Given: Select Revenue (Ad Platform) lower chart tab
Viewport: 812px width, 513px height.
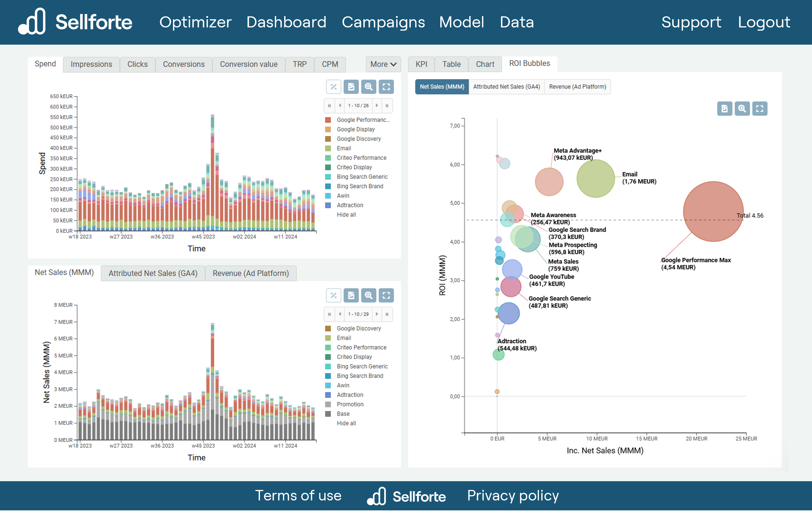Looking at the screenshot, I should coord(251,273).
